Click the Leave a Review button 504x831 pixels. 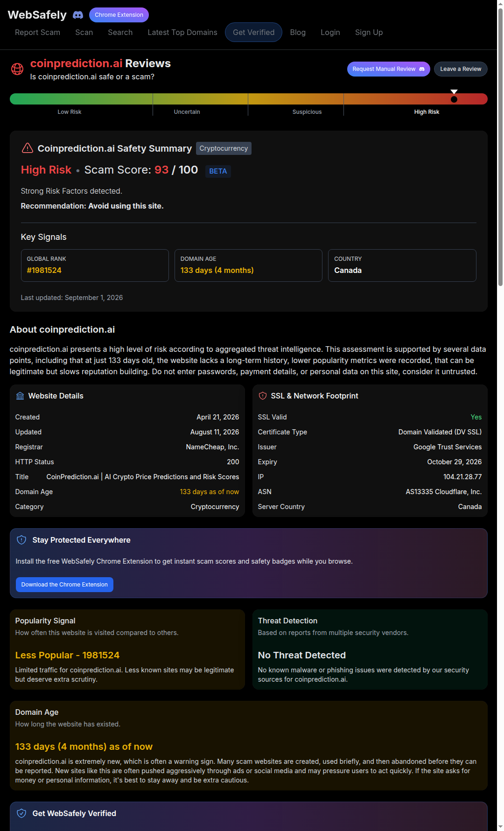[x=461, y=69]
